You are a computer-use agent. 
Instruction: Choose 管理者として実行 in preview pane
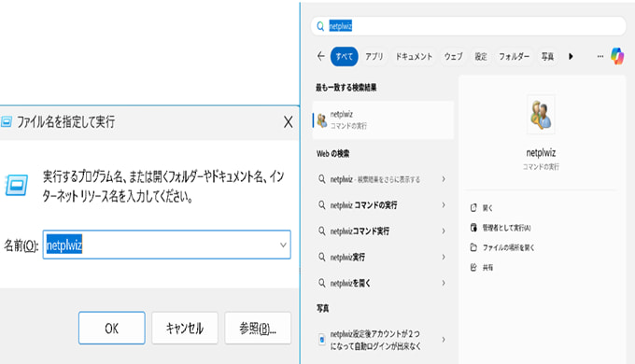(506, 228)
